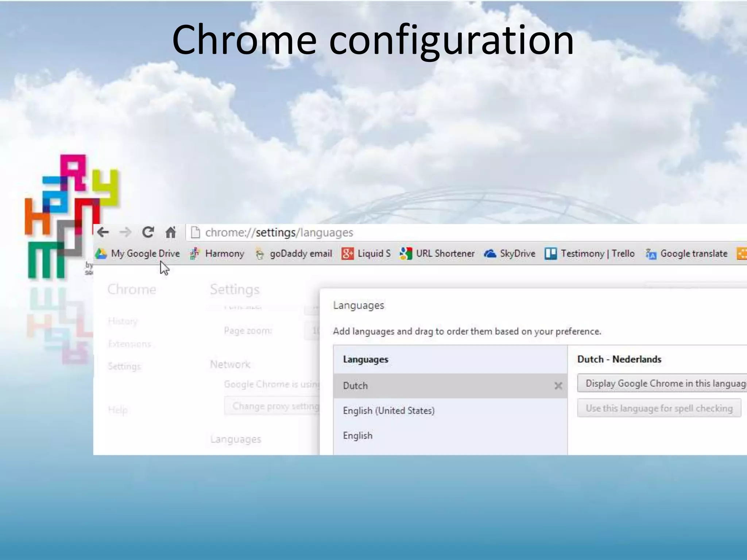
Task: Click the Forward navigation arrow
Action: [125, 232]
